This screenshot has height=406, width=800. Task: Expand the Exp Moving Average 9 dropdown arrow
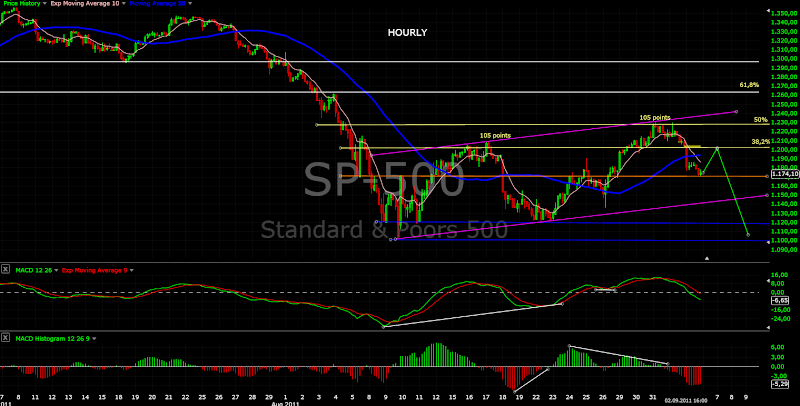[132, 270]
